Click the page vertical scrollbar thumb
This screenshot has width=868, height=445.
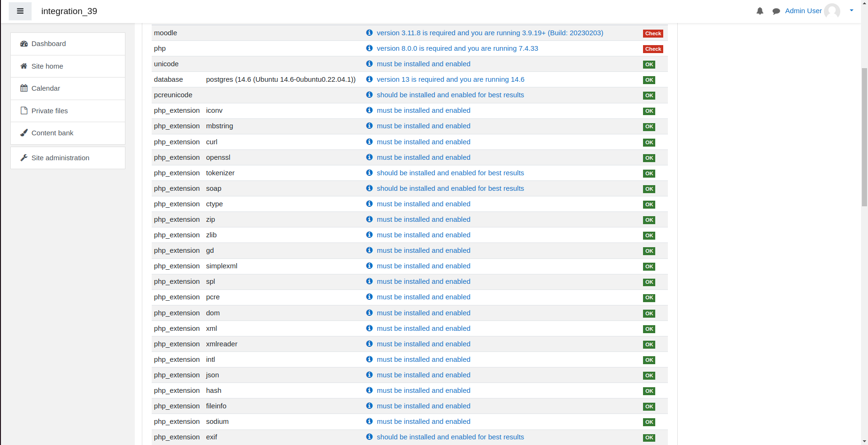864,137
